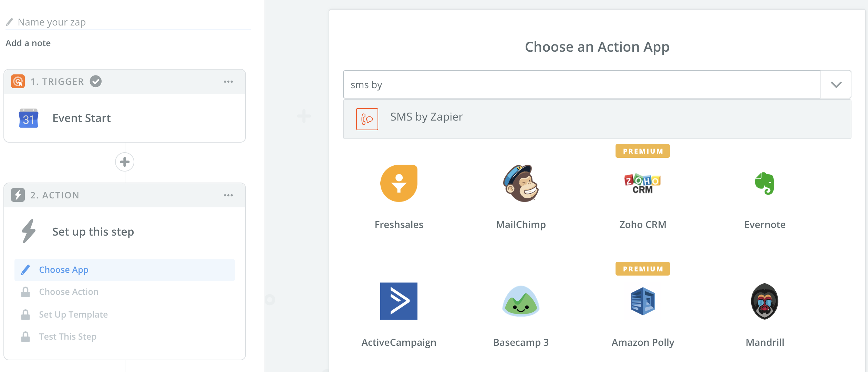This screenshot has width=868, height=372.
Task: Choose the ActiveCampaign app icon
Action: 399,301
